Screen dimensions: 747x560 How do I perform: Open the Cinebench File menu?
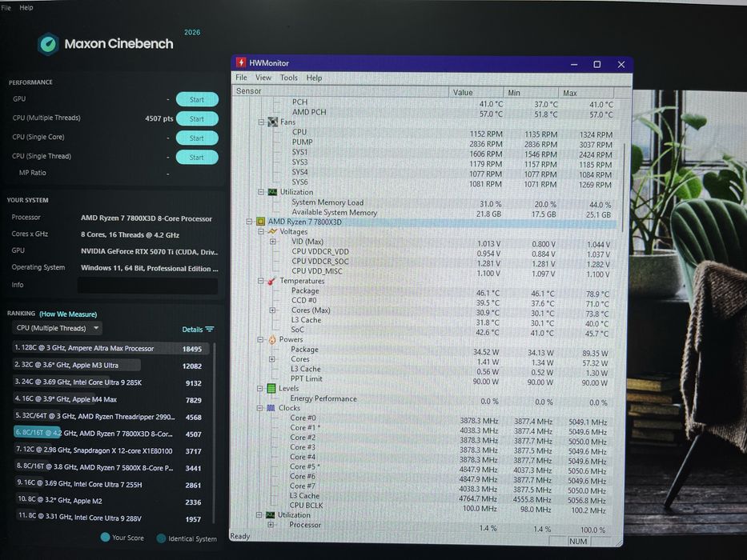[x=6, y=8]
